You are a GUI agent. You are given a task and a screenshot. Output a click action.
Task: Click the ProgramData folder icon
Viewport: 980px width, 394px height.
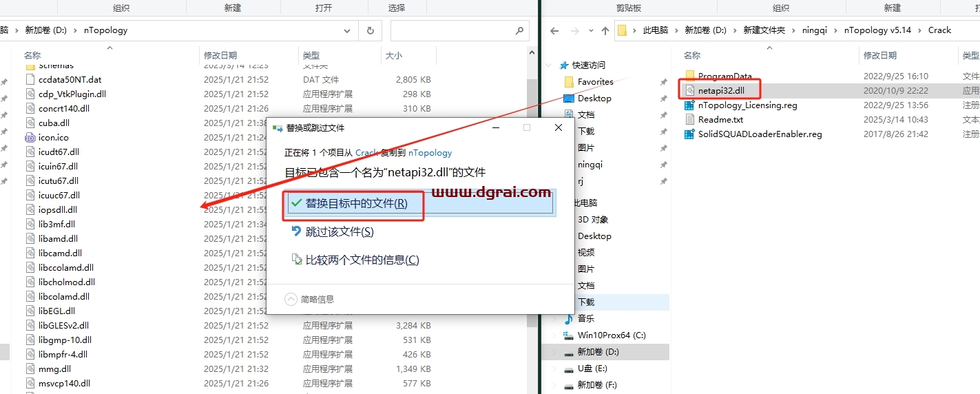pos(689,76)
